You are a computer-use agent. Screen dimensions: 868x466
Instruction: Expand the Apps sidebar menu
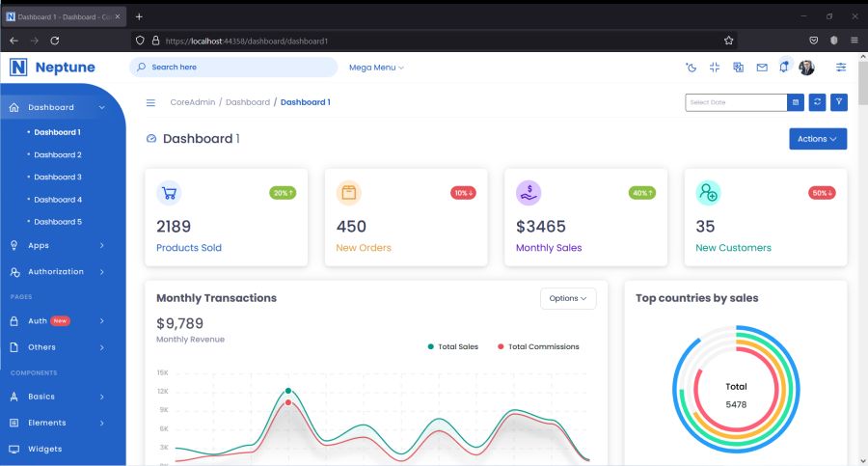coord(63,245)
